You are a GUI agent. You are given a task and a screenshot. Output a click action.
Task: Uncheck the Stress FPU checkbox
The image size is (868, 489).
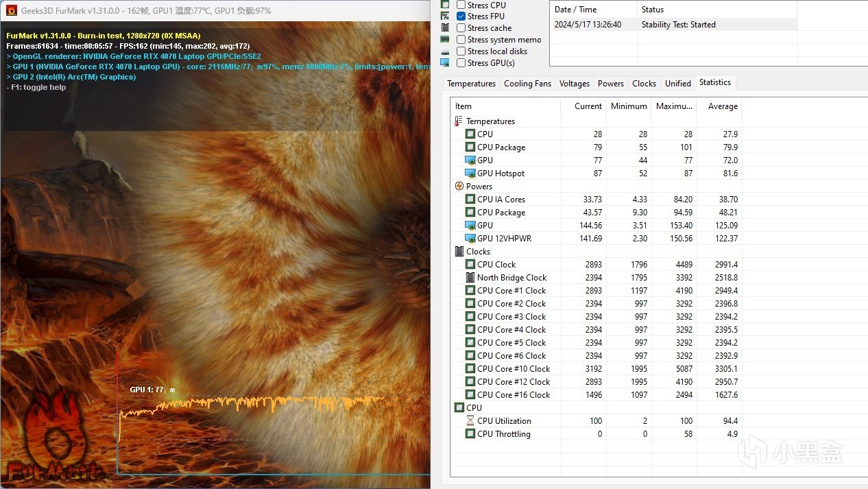tap(461, 16)
